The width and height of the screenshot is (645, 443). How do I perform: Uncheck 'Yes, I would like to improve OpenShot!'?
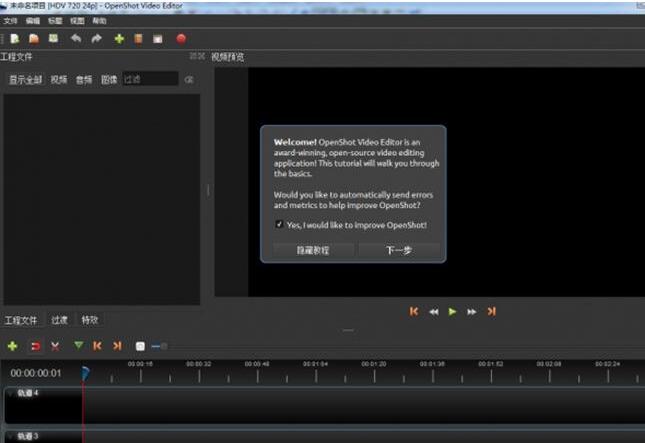[279, 225]
